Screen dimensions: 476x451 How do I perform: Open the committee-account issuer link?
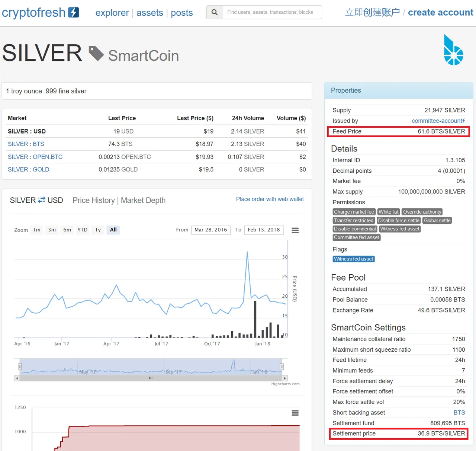[x=438, y=121]
